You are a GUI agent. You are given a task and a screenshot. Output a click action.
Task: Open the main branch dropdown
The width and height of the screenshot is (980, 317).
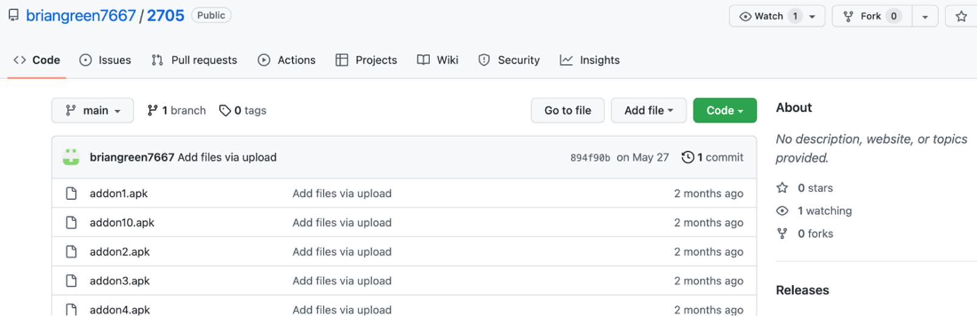[92, 111]
